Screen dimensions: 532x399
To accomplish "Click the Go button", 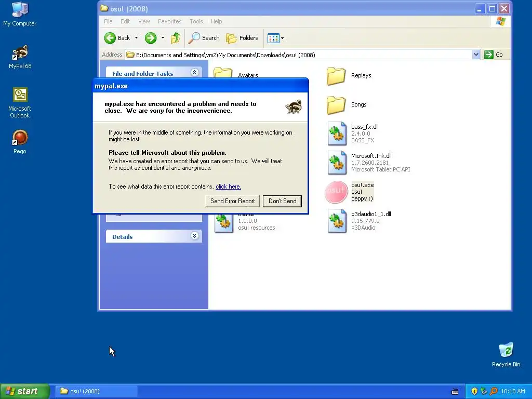I will pos(494,55).
